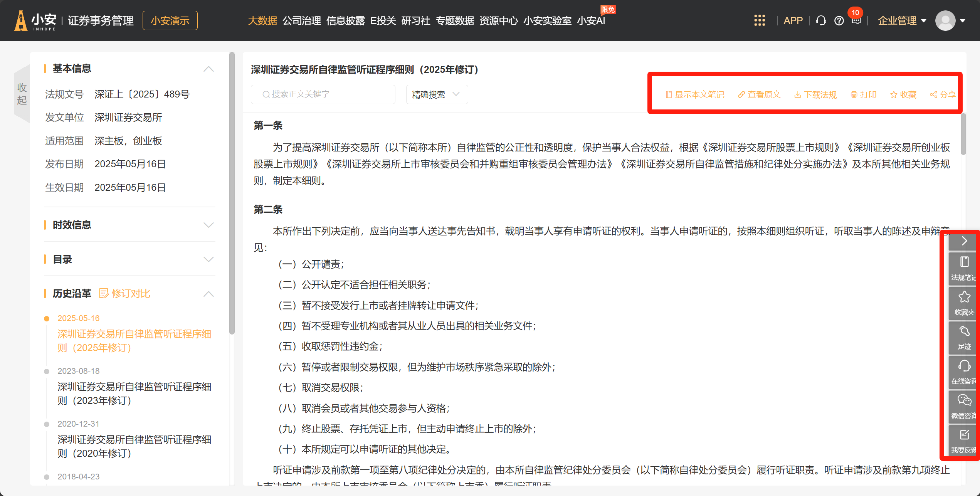
Task: Open 大数据 in the top navigation
Action: tap(262, 20)
